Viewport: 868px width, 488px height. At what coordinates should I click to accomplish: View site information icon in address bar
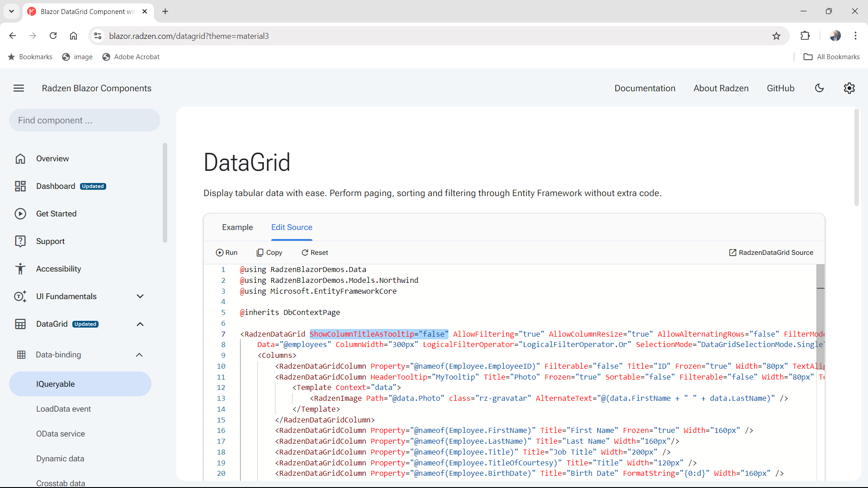coord(98,36)
